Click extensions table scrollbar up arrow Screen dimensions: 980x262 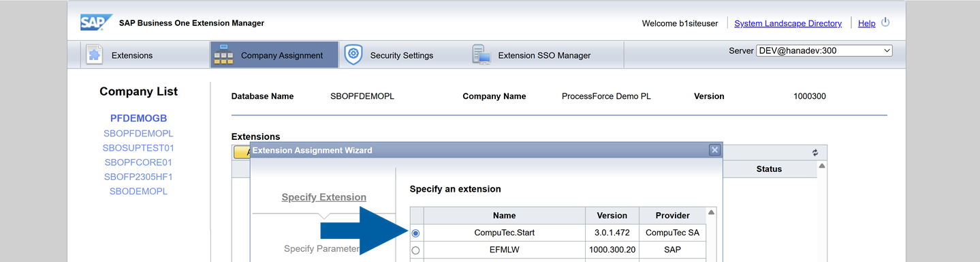822,166
